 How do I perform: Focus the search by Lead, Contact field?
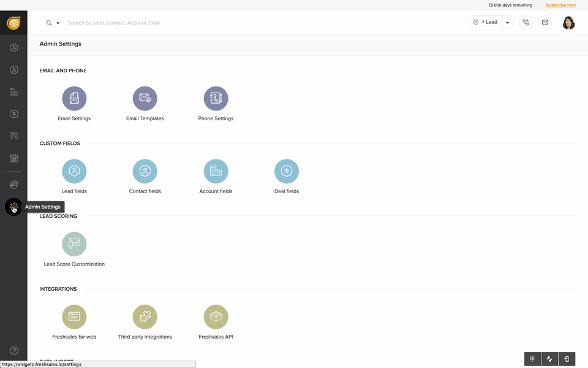coord(114,23)
